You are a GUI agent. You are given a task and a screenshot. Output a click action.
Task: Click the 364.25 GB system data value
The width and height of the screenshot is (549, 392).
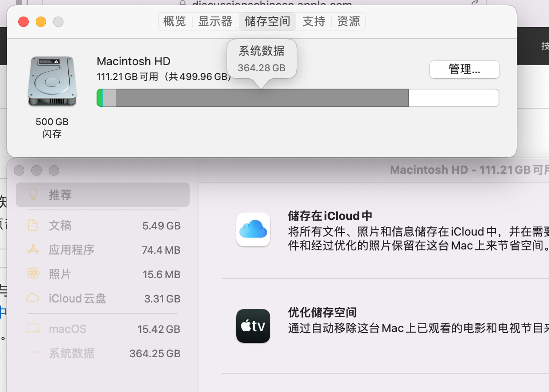tap(155, 354)
